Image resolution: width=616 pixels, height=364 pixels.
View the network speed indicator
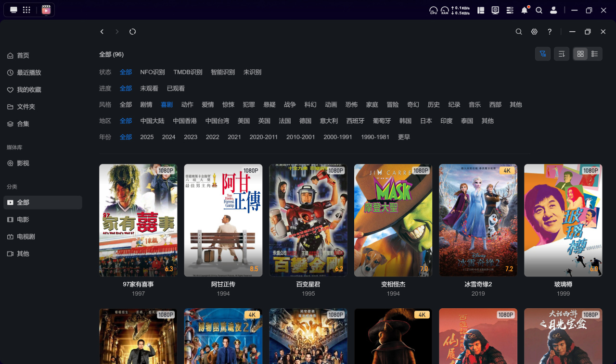coord(461,10)
